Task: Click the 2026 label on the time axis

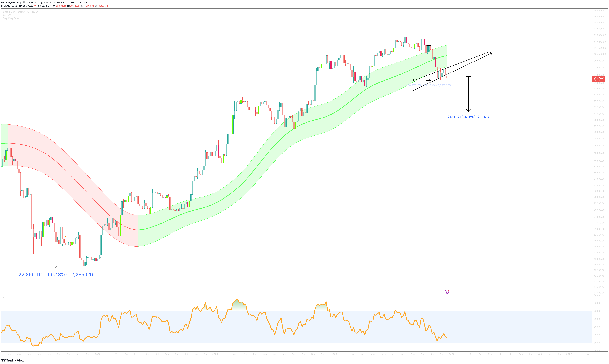Action: pyautogui.click(x=451, y=354)
